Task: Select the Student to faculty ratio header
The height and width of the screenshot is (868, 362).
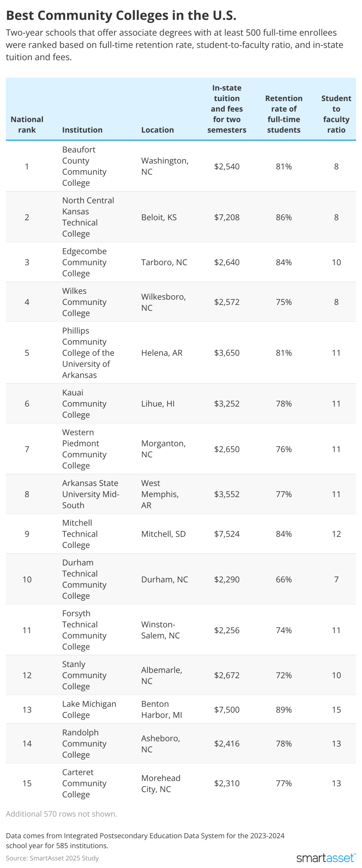Action: [x=336, y=114]
